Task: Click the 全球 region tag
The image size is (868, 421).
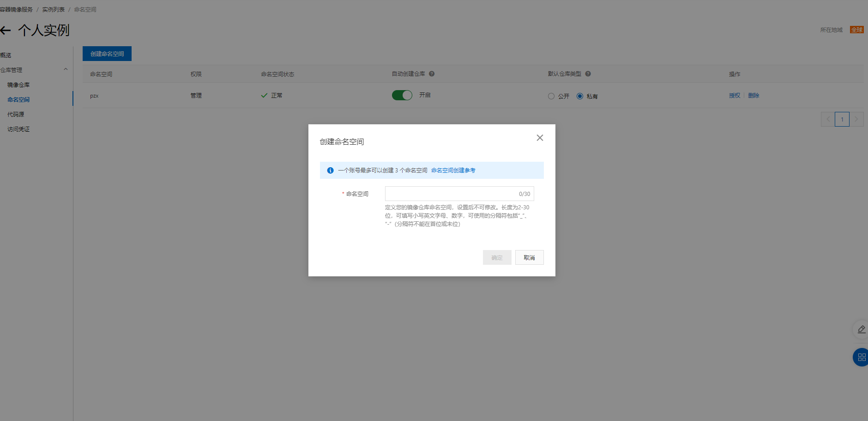Action: (857, 30)
